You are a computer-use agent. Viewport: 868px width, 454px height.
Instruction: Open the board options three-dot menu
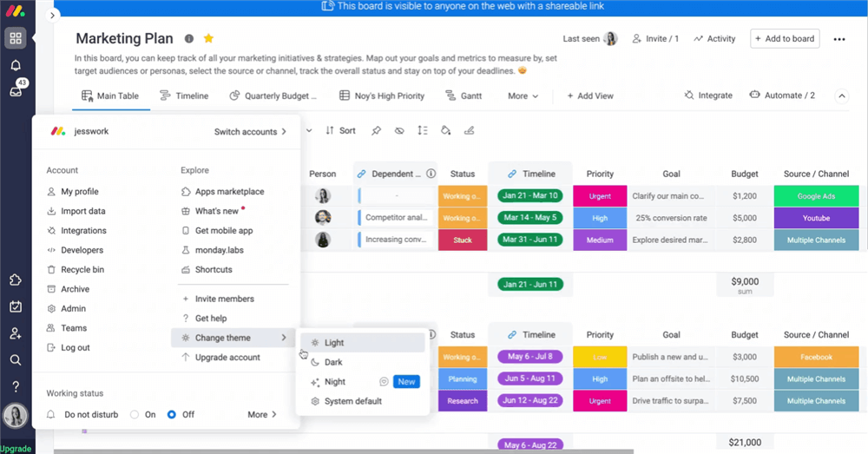click(x=839, y=39)
